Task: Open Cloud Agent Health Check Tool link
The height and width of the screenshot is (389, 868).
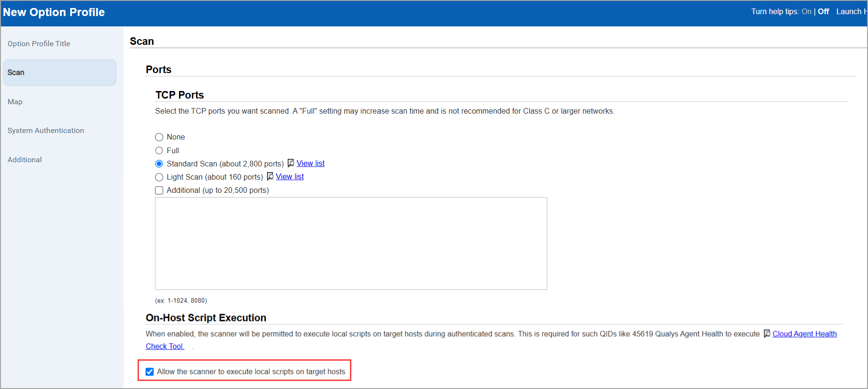Action: click(804, 334)
